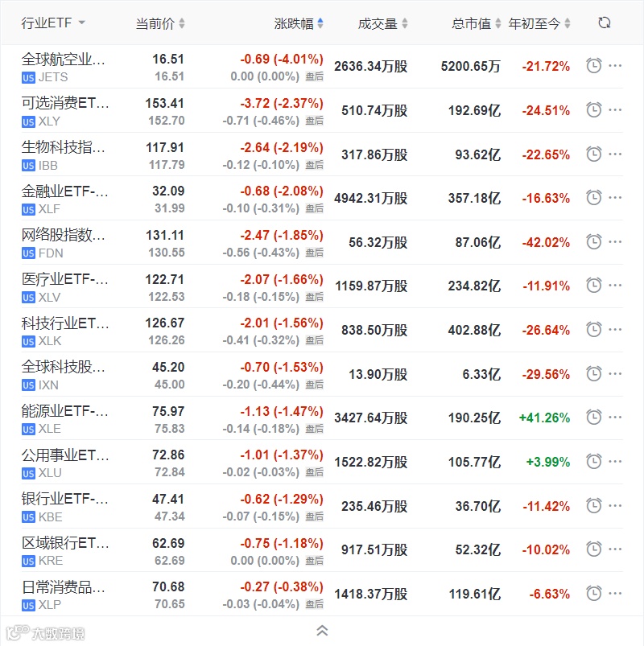The image size is (644, 646).
Task: Select the 4942.31万股 volume cell
Action: coord(370,198)
